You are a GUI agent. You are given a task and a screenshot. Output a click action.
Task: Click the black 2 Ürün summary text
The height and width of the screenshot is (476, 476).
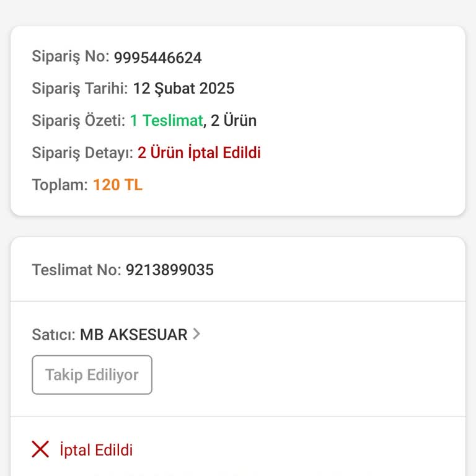pos(234,120)
